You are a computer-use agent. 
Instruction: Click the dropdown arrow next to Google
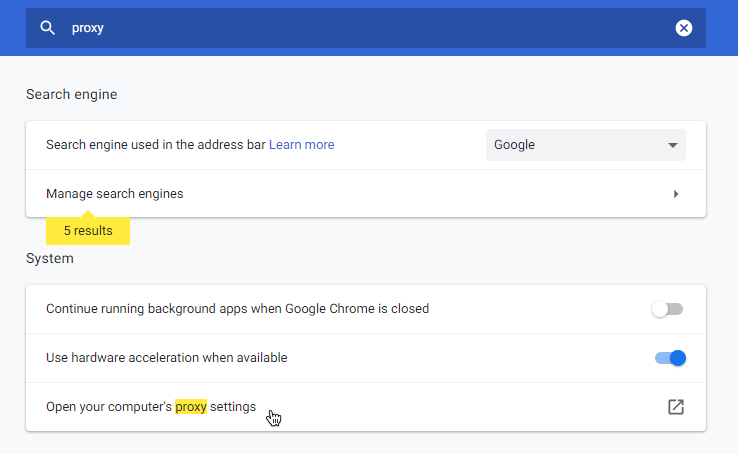[x=673, y=145]
